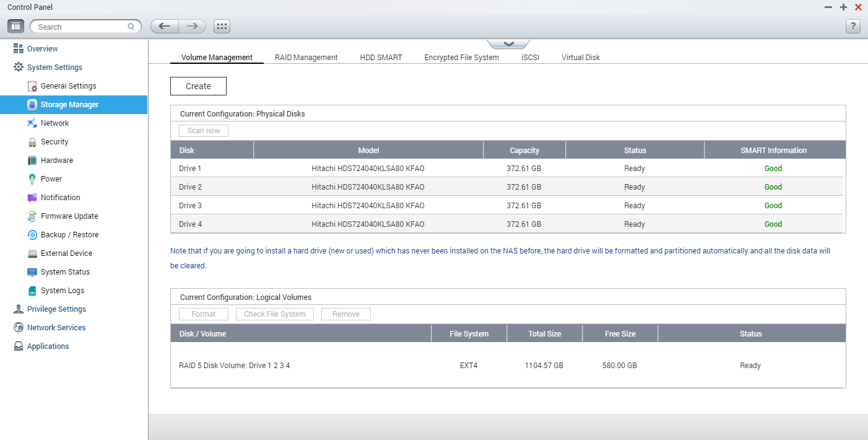This screenshot has width=868, height=440.
Task: Click the Storage Manager disk icon
Action: point(32,105)
